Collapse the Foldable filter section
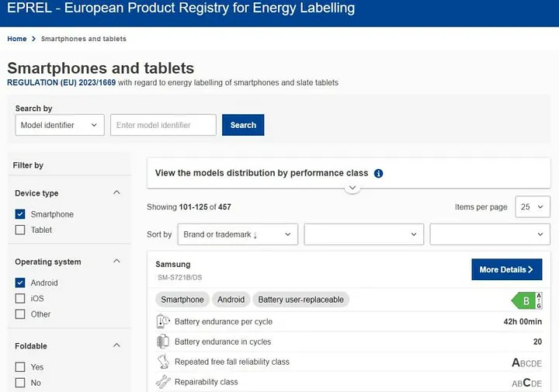This screenshot has height=392, width=559. (116, 345)
